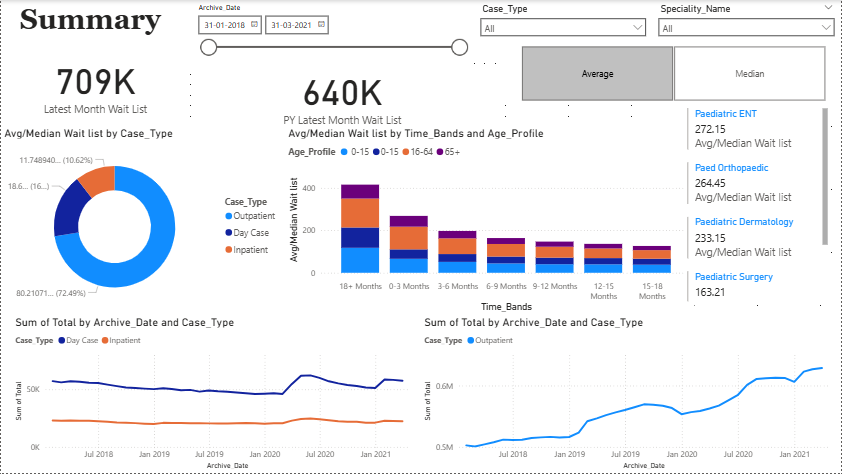Select the Paediatric ENT card title
Viewport: 842px width, 474px height.
(x=725, y=114)
